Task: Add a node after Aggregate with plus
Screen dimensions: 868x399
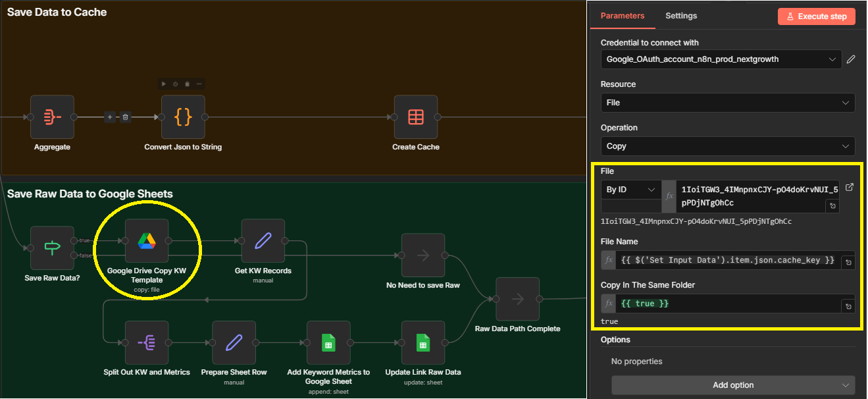Action: [110, 117]
